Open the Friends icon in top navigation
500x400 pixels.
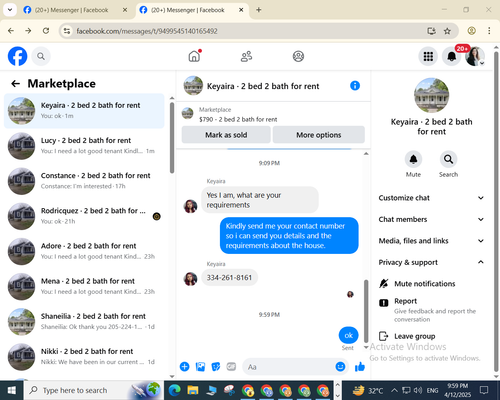pyautogui.click(x=246, y=56)
